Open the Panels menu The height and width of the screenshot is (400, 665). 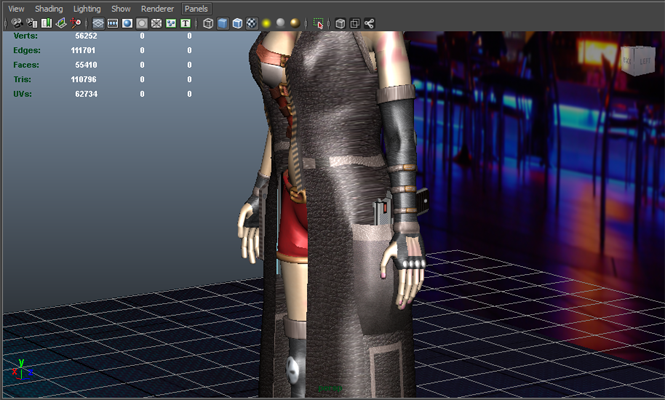pyautogui.click(x=196, y=8)
